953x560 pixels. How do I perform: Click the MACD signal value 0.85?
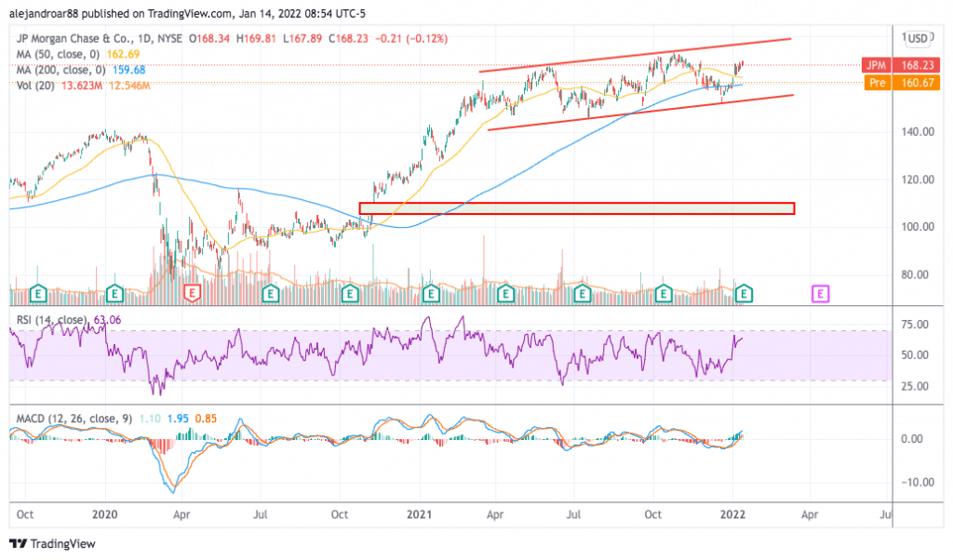pyautogui.click(x=206, y=419)
